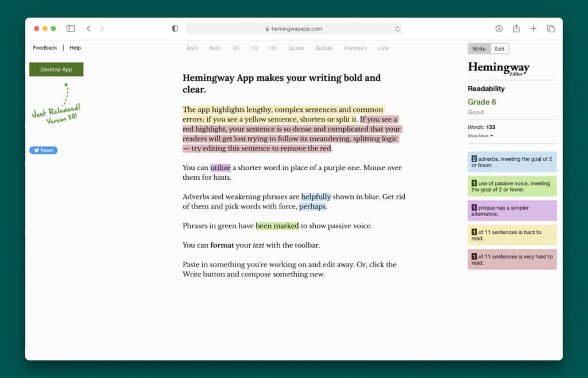Open the privacy shield report icon
588x378 pixels.
175,28
